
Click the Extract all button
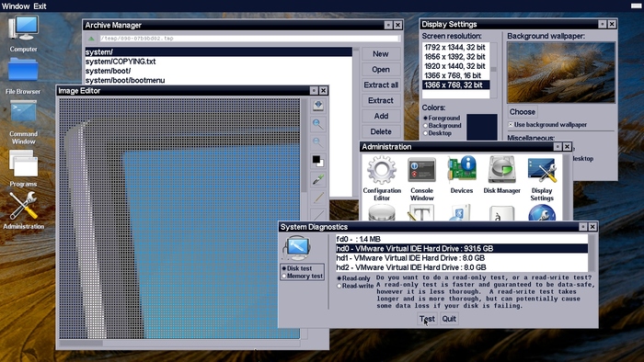381,85
